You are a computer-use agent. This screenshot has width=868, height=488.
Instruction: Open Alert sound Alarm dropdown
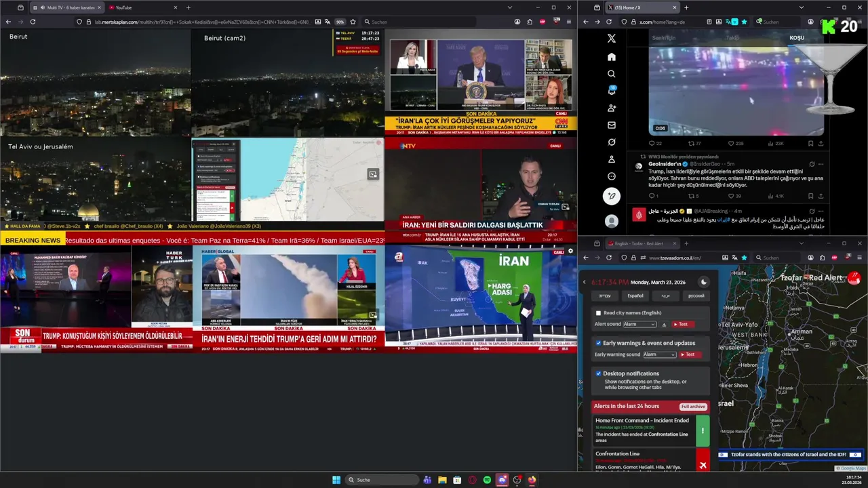[639, 325]
